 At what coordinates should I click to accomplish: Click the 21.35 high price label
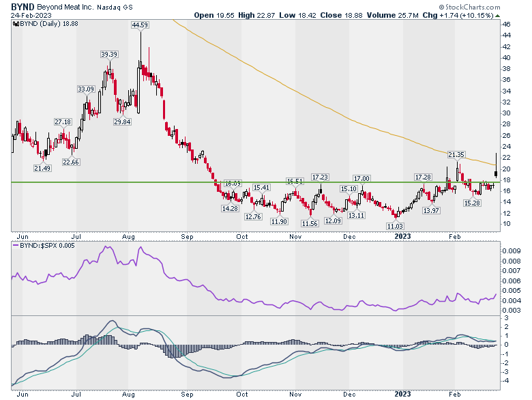pos(456,155)
